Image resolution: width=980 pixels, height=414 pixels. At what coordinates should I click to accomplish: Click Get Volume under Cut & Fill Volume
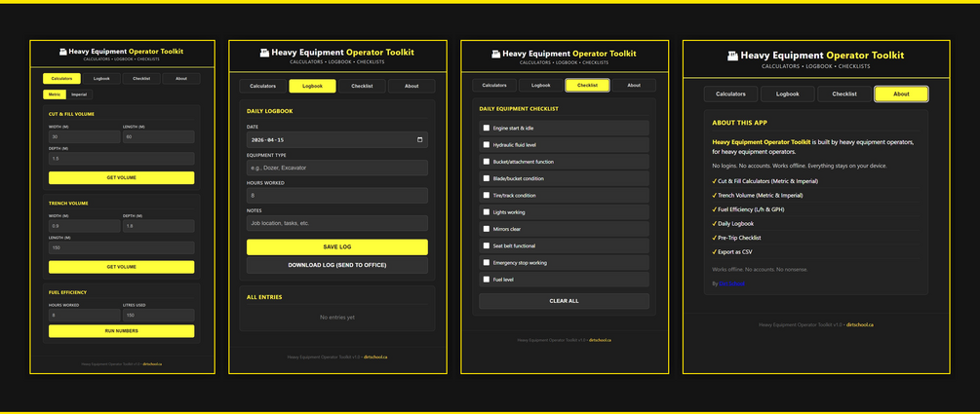point(121,178)
